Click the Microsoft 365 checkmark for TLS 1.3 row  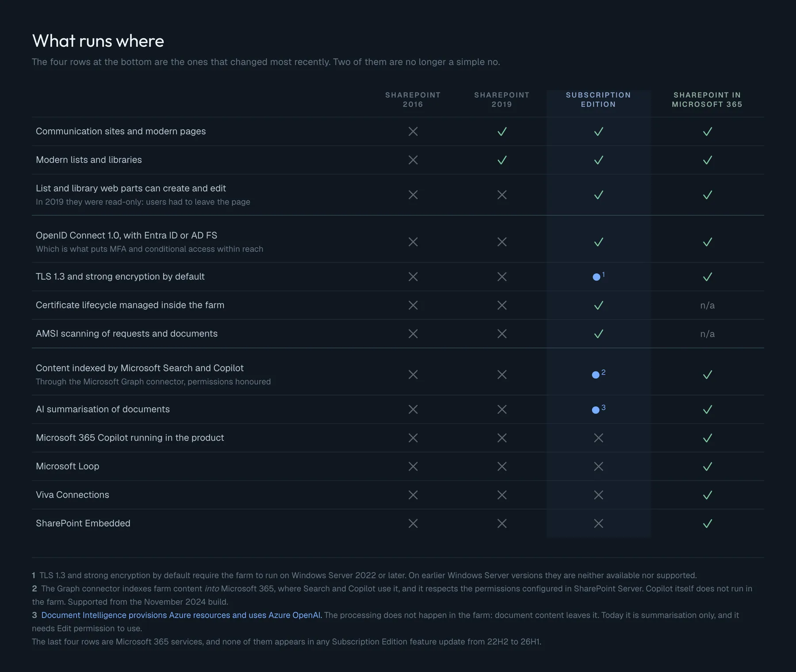pos(707,277)
